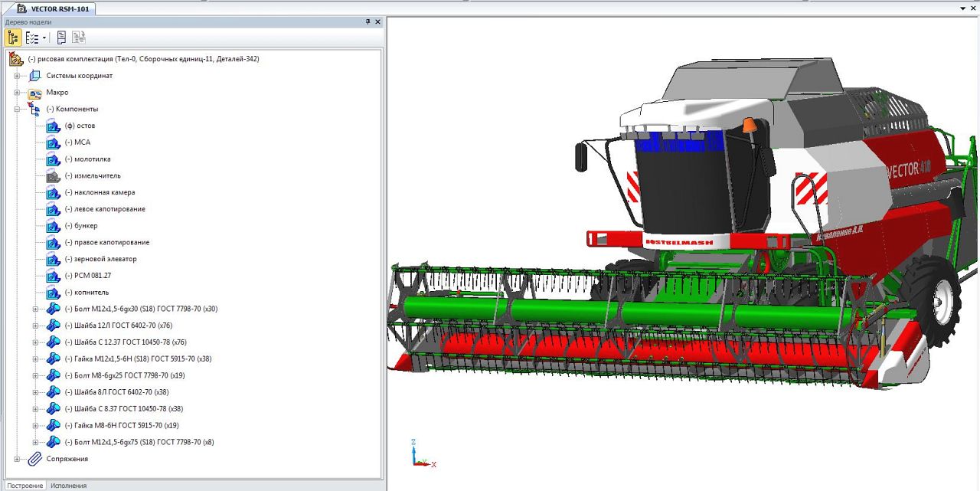Image resolution: width=980 pixels, height=491 pixels.
Task: Click the tree display settings checklist icon
Action: coord(31,38)
